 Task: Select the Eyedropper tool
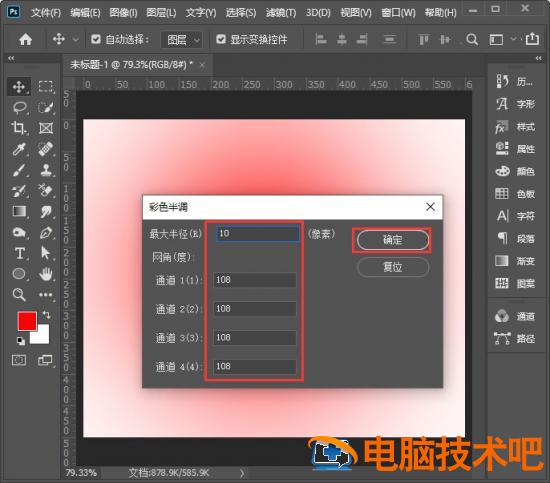point(19,149)
